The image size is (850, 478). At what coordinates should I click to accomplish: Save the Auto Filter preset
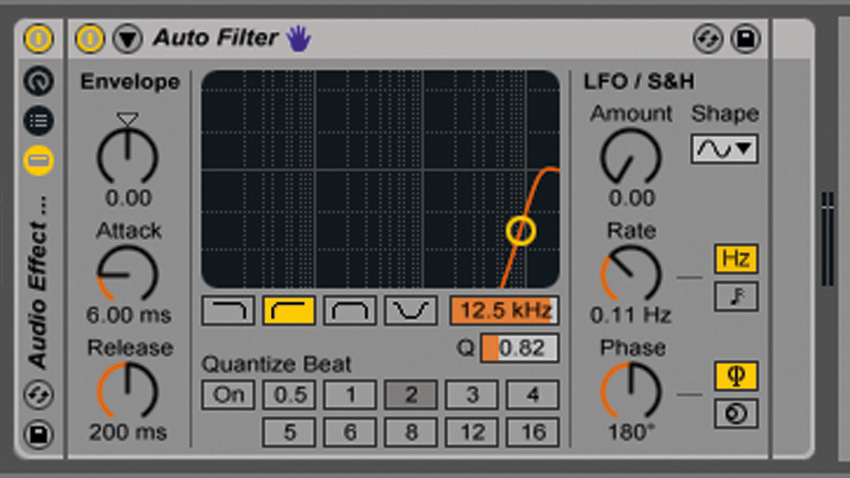tap(746, 38)
